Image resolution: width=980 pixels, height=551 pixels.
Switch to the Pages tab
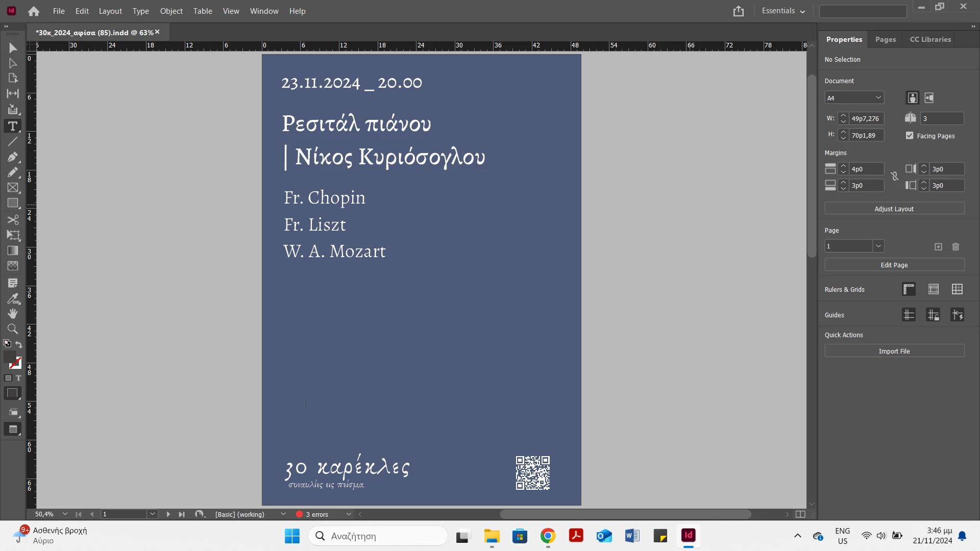tap(885, 39)
